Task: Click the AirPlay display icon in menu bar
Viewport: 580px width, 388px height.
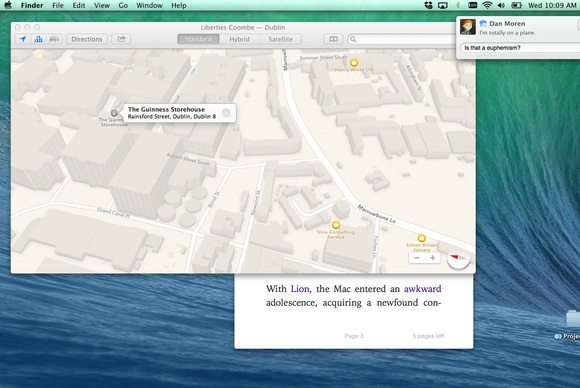Action: (443, 5)
